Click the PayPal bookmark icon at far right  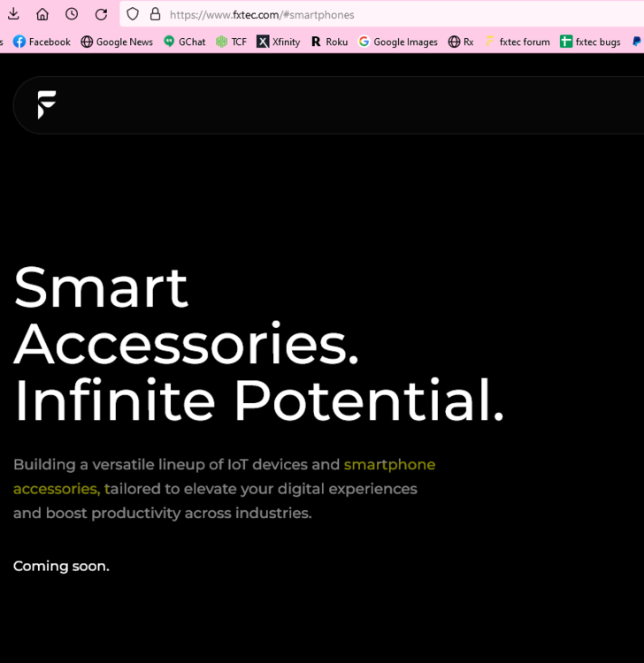coord(637,42)
